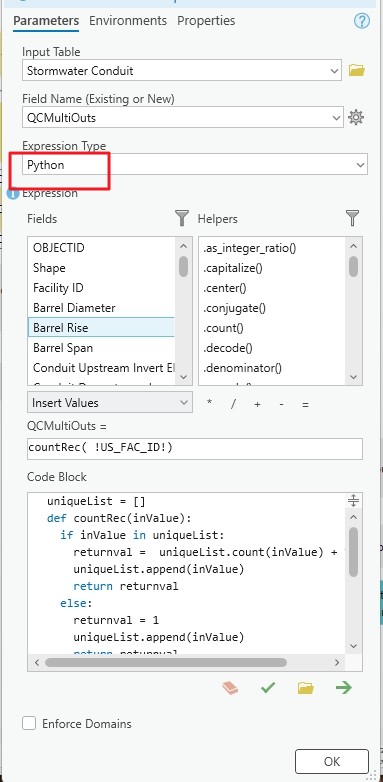The height and width of the screenshot is (782, 383).
Task: Insert the minus operator
Action: tap(281, 404)
